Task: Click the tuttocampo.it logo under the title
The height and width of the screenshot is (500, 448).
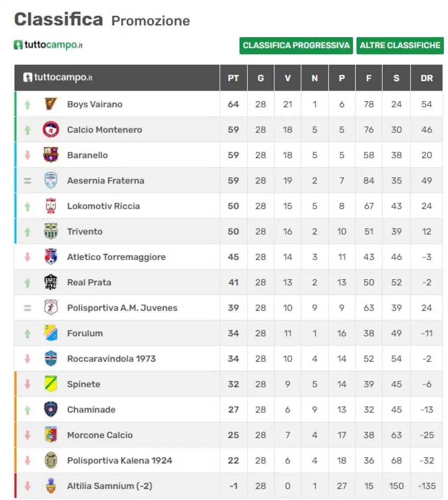Action: [x=48, y=45]
